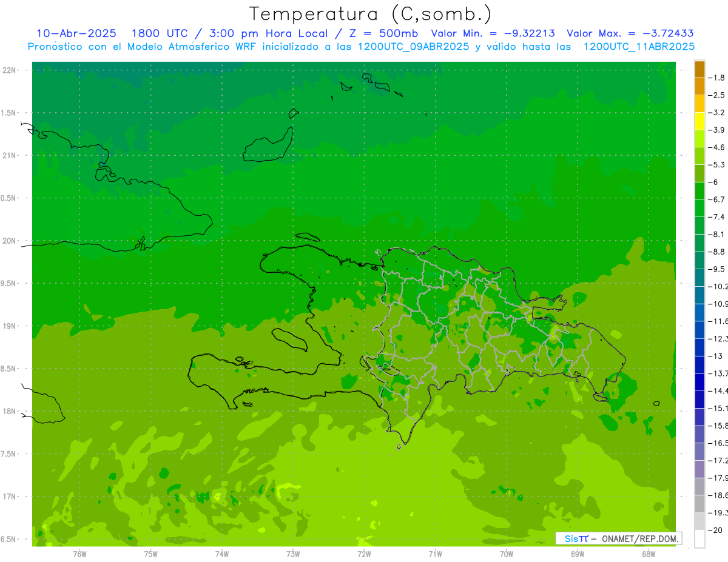Click the -20 colorbar value
The image size is (728, 562).
click(x=715, y=530)
